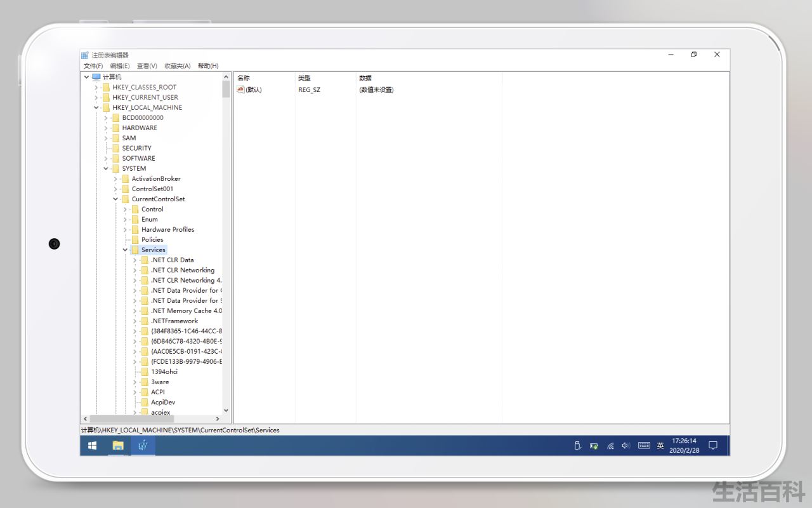Open the 文件(F) menu

(93, 66)
